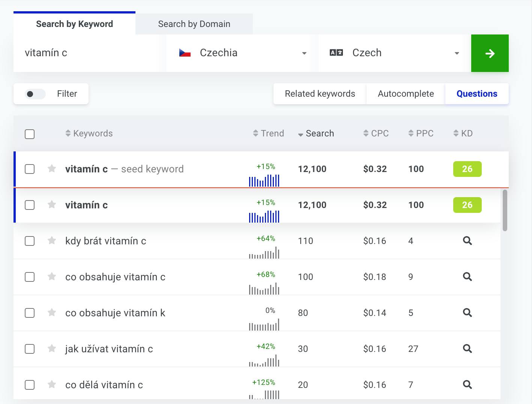Click KD badge 26 in seed keyword row
532x404 pixels.
click(467, 169)
